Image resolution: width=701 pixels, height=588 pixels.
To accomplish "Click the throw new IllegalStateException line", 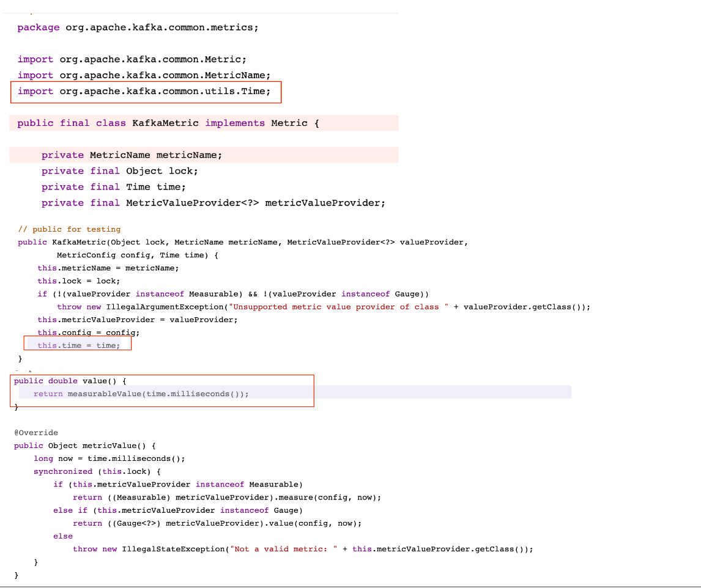I will coord(303,549).
